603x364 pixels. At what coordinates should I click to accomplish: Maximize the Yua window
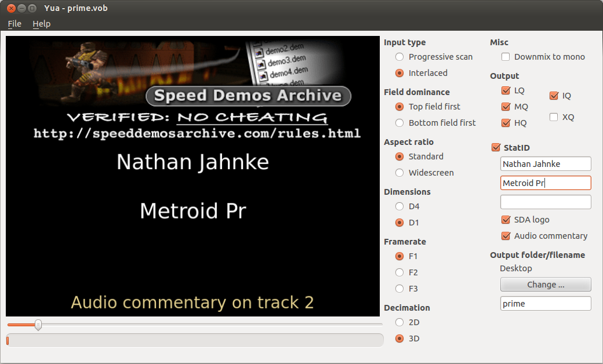pyautogui.click(x=32, y=8)
